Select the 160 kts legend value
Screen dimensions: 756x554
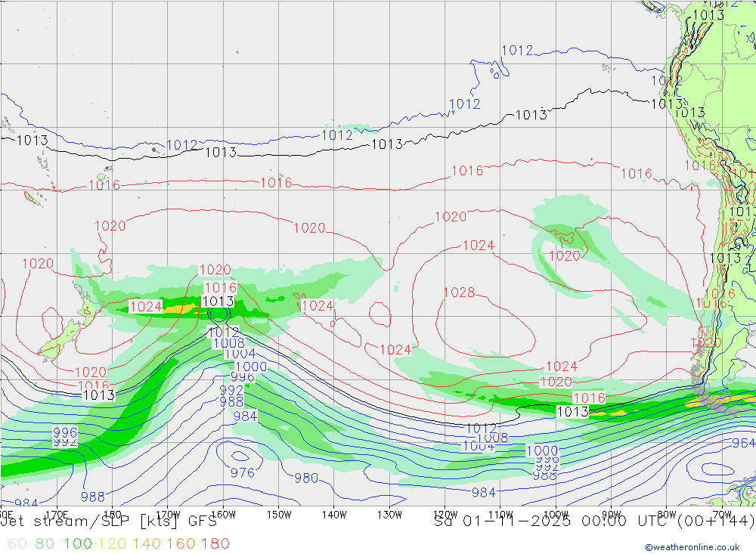click(x=181, y=543)
